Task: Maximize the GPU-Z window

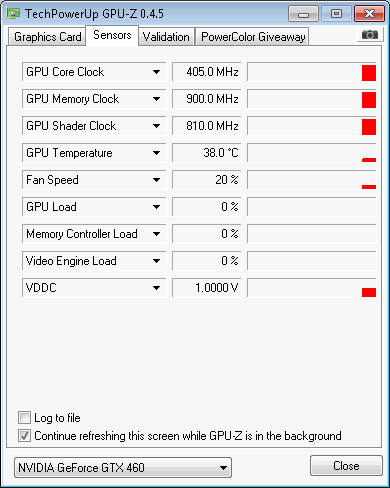Action: click(336, 14)
